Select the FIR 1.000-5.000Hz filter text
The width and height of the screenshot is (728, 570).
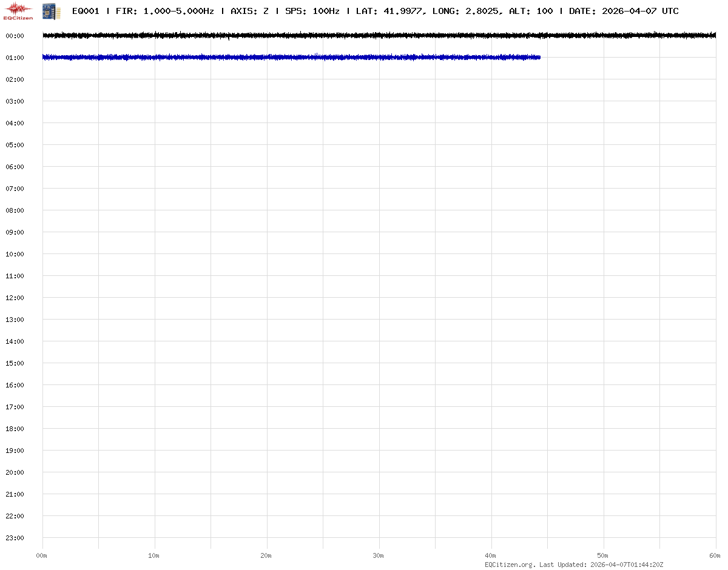164,11
